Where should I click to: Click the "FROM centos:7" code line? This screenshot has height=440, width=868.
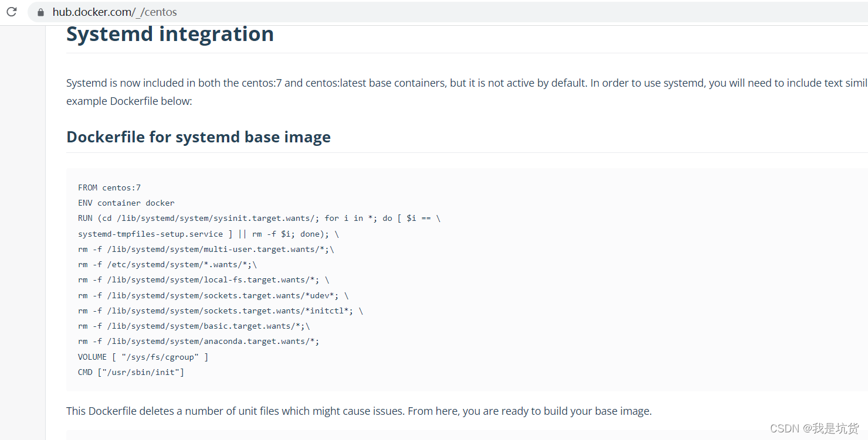point(109,187)
